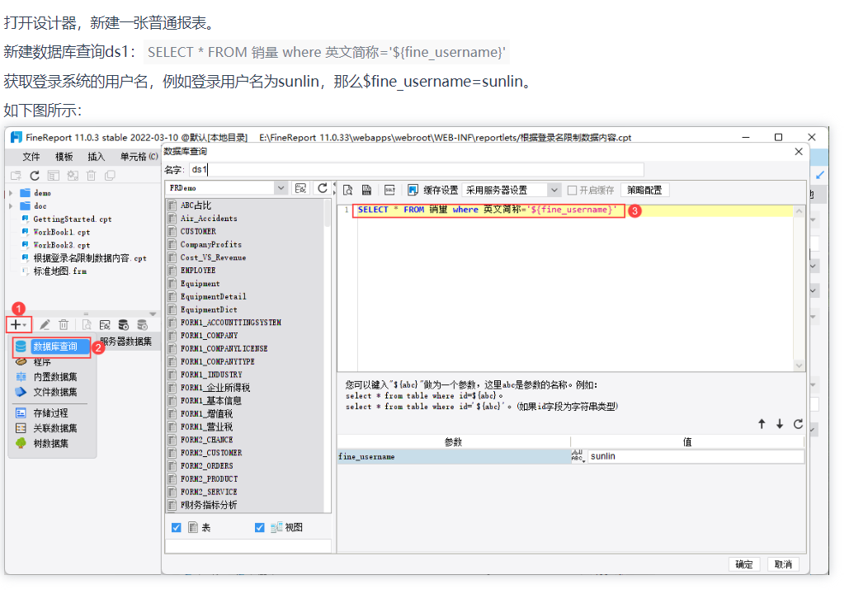
Task: Click the preview dataset icon in dataset toolbar
Action: pos(87,325)
